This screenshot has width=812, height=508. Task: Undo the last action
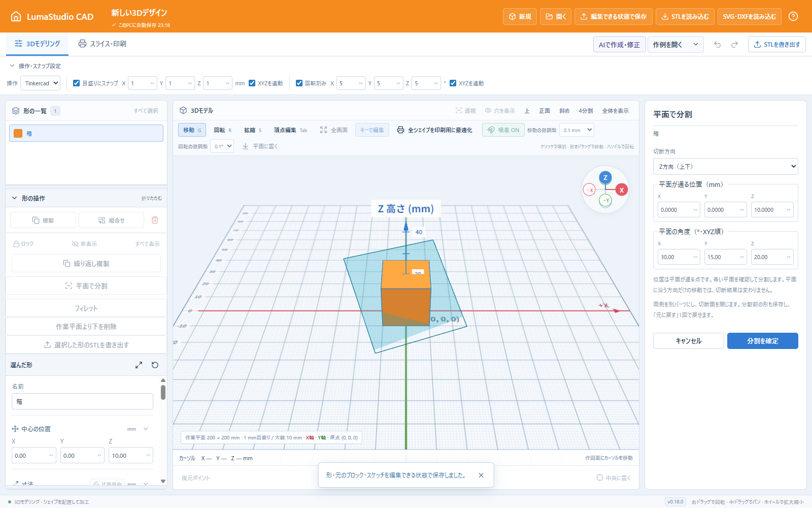pyautogui.click(x=717, y=44)
